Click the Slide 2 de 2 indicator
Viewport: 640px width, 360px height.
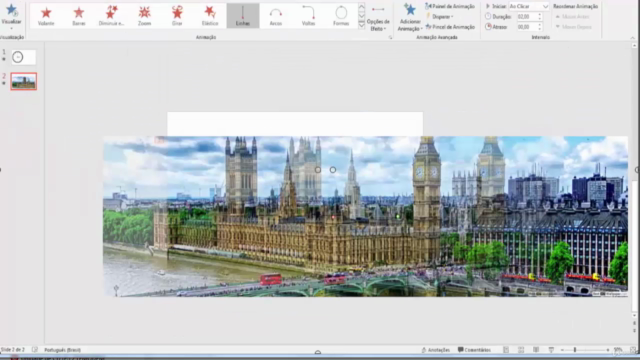click(13, 350)
